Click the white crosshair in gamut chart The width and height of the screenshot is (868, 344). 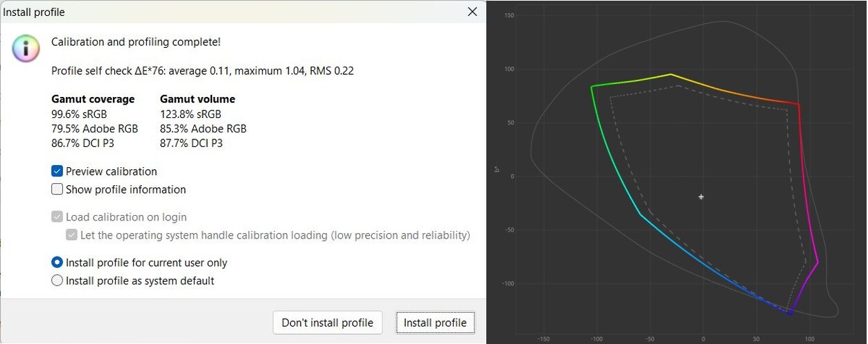point(701,197)
